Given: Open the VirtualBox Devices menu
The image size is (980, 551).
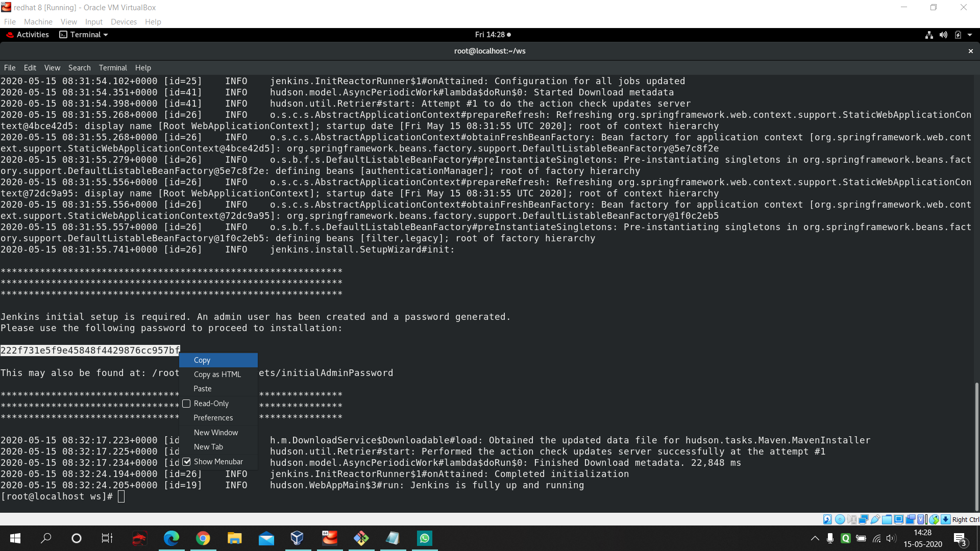Looking at the screenshot, I should (124, 22).
